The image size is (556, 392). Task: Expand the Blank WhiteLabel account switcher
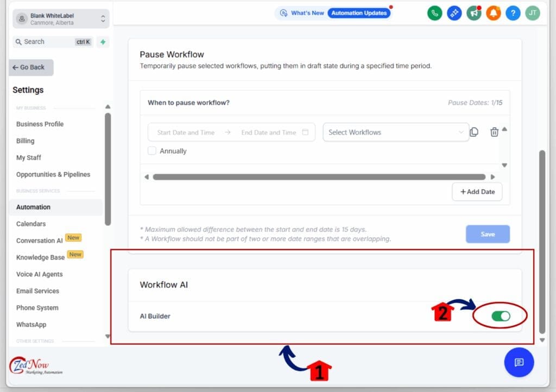(x=61, y=19)
